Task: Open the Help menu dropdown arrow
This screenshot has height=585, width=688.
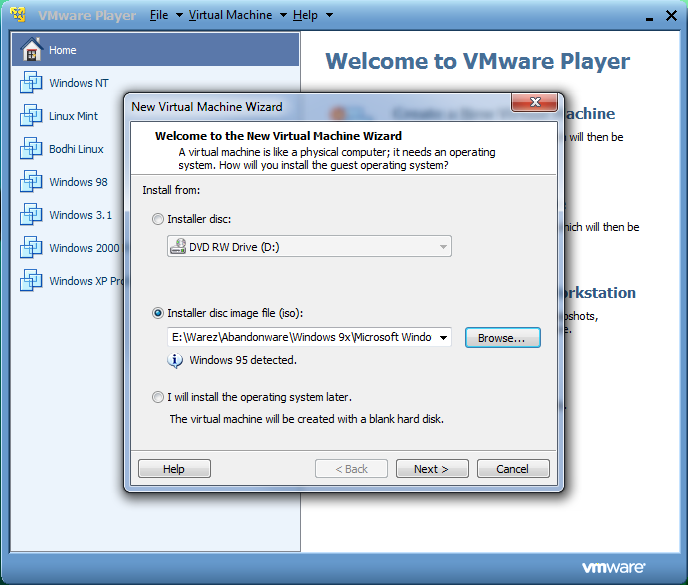Action: (x=329, y=15)
